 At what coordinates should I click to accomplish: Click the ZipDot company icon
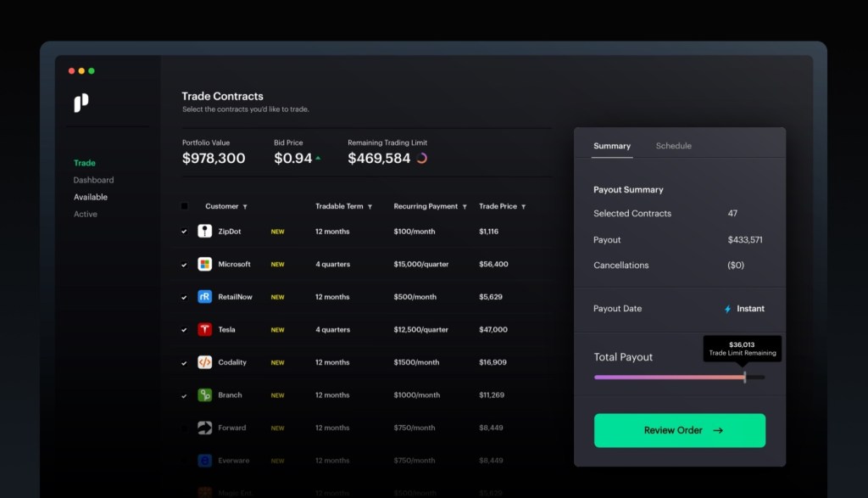[205, 231]
